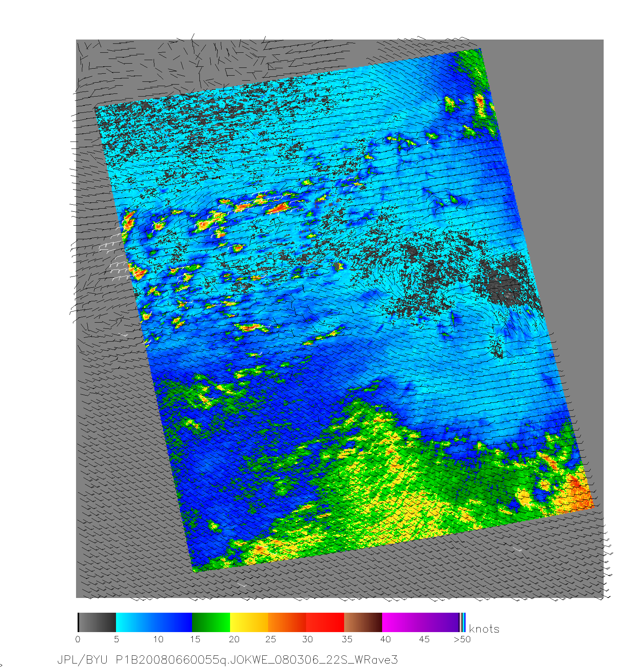Click the 'knots' unit label

click(x=484, y=629)
